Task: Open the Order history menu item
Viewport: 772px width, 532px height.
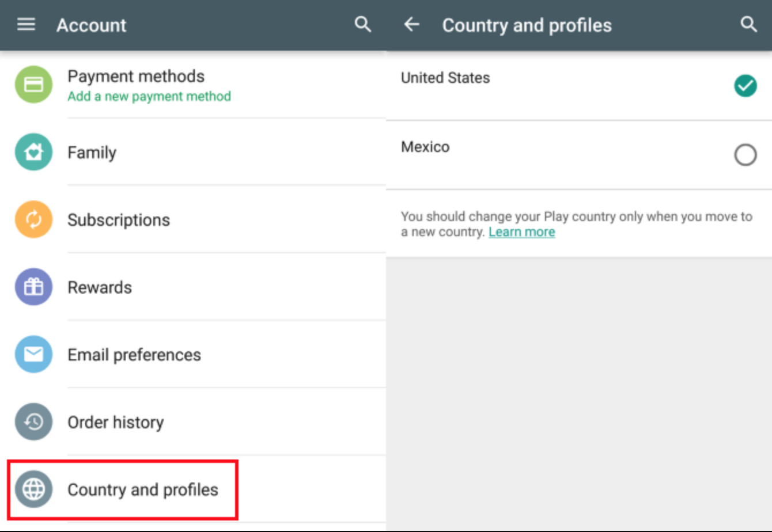Action: coord(193,422)
